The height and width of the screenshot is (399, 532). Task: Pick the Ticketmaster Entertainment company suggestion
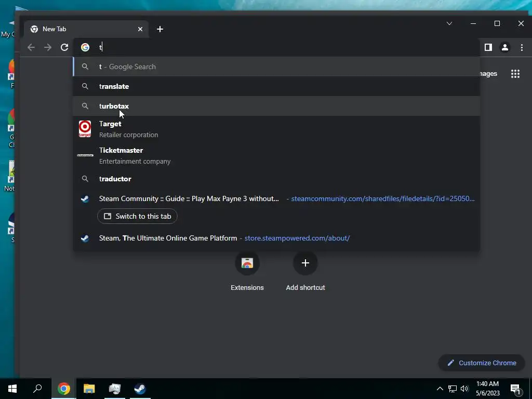[276, 155]
